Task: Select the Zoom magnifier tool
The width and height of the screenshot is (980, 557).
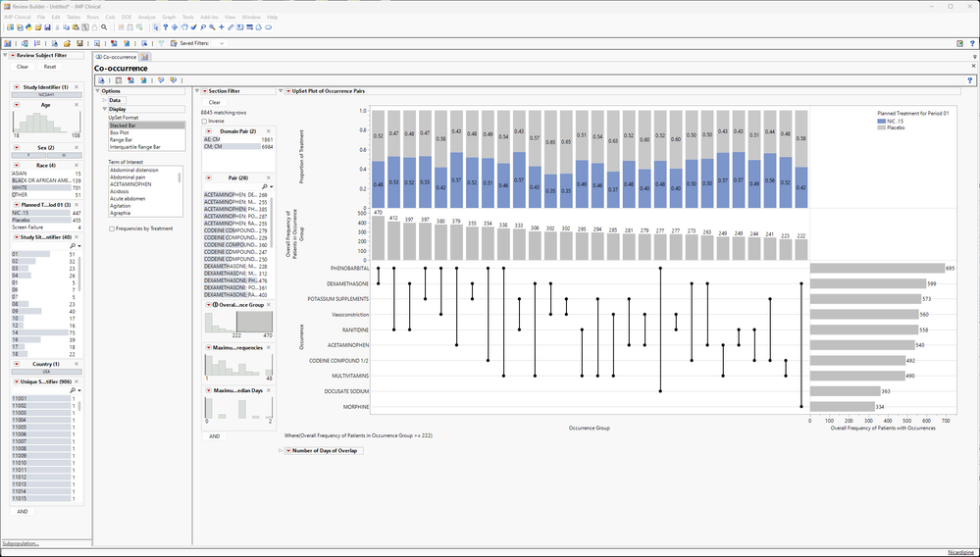Action: 213,27
